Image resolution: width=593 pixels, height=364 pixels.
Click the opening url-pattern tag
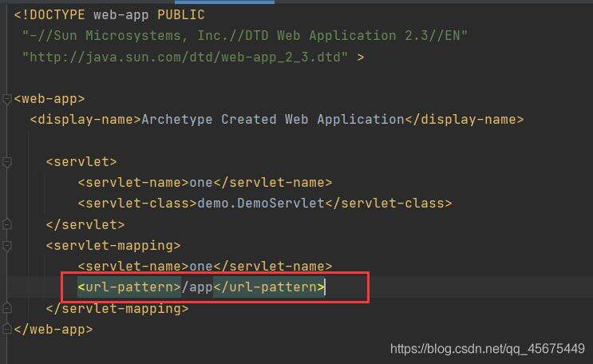click(129, 287)
